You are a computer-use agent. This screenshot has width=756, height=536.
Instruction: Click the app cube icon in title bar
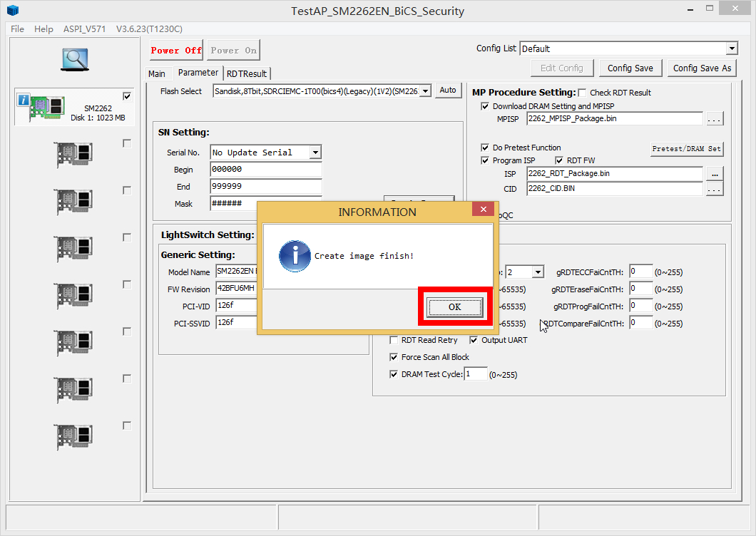(x=13, y=11)
